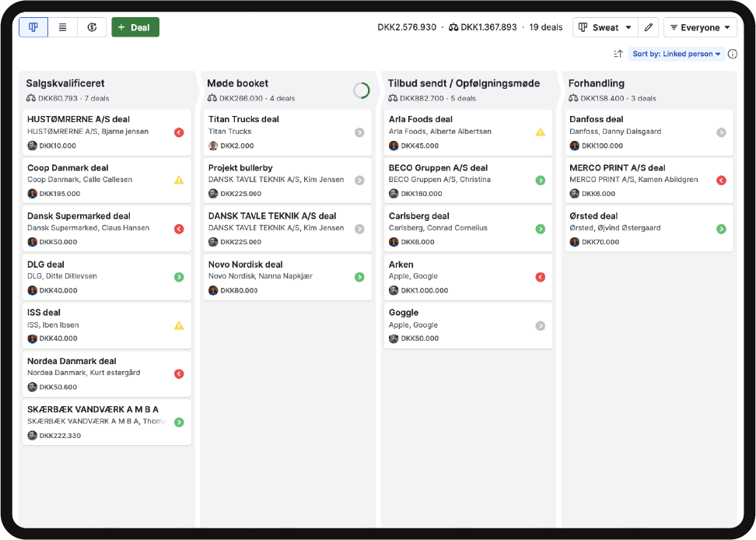The width and height of the screenshot is (756, 540).
Task: Click 'MERCO PRINT A/S, Kamen Abildgren' text
Action: pos(634,180)
